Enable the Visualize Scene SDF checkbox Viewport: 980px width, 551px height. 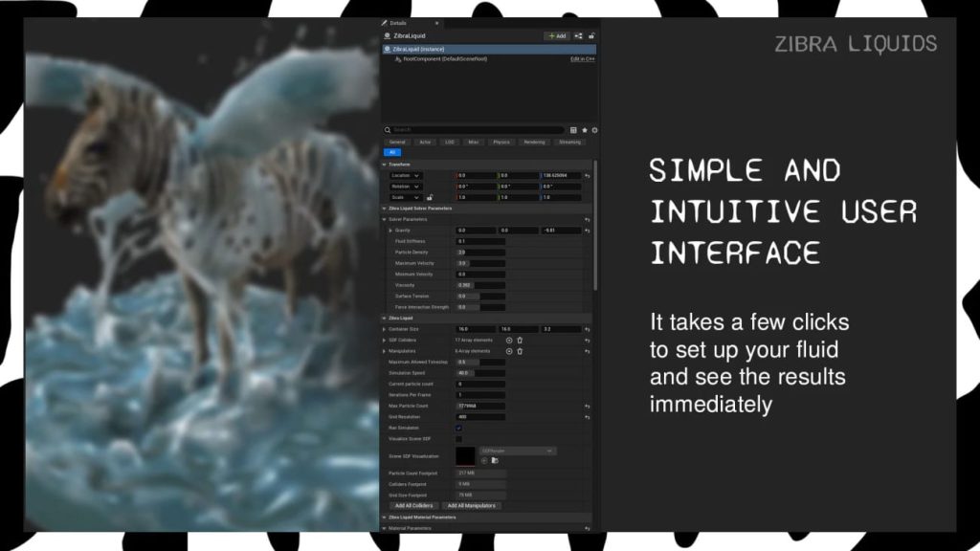point(458,439)
